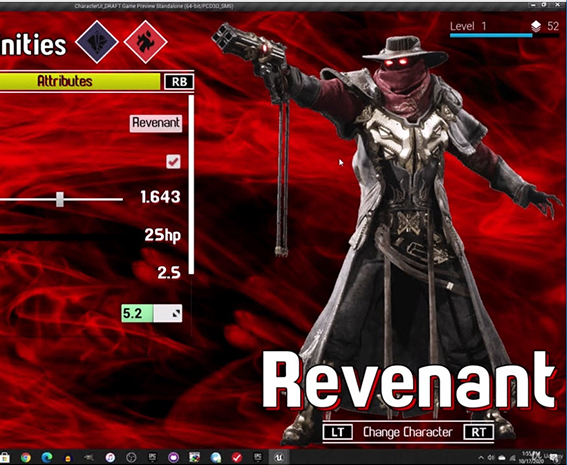The width and height of the screenshot is (567, 465).
Task: Open the red checkmark app in taskbar
Action: [237, 457]
